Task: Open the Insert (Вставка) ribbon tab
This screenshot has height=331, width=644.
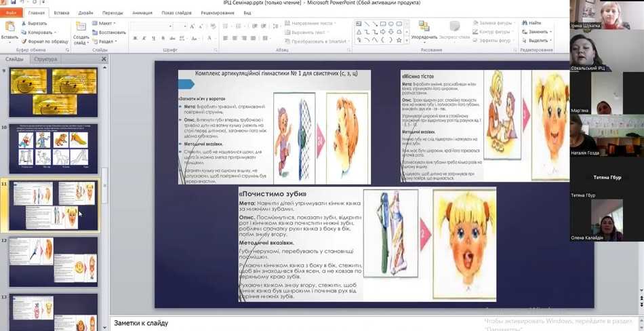Action: tap(61, 12)
